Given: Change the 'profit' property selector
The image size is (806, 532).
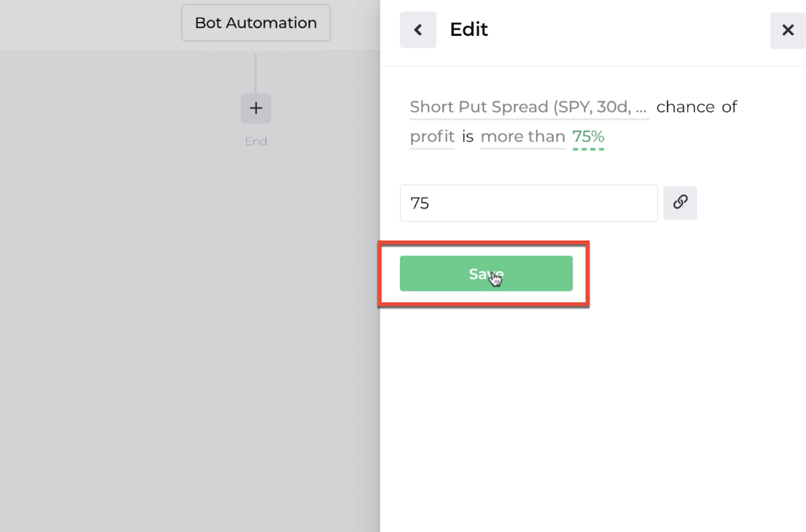Looking at the screenshot, I should [x=432, y=137].
